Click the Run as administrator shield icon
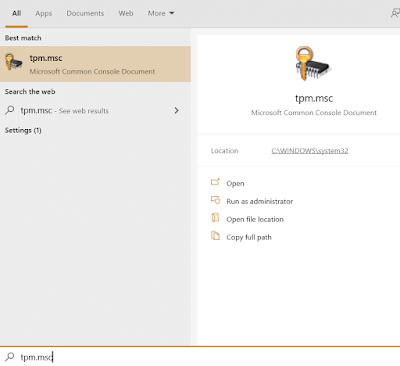 pyautogui.click(x=215, y=200)
